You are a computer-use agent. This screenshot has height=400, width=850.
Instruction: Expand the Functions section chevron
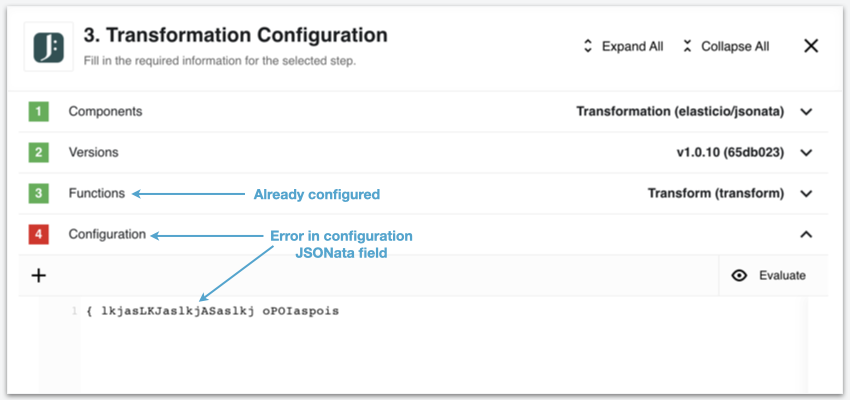[807, 193]
